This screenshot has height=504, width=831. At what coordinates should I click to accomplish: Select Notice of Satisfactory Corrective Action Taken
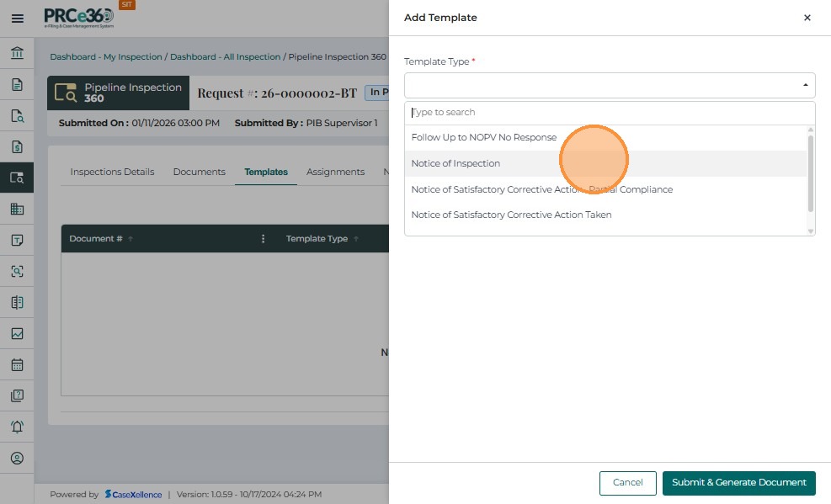(x=511, y=215)
